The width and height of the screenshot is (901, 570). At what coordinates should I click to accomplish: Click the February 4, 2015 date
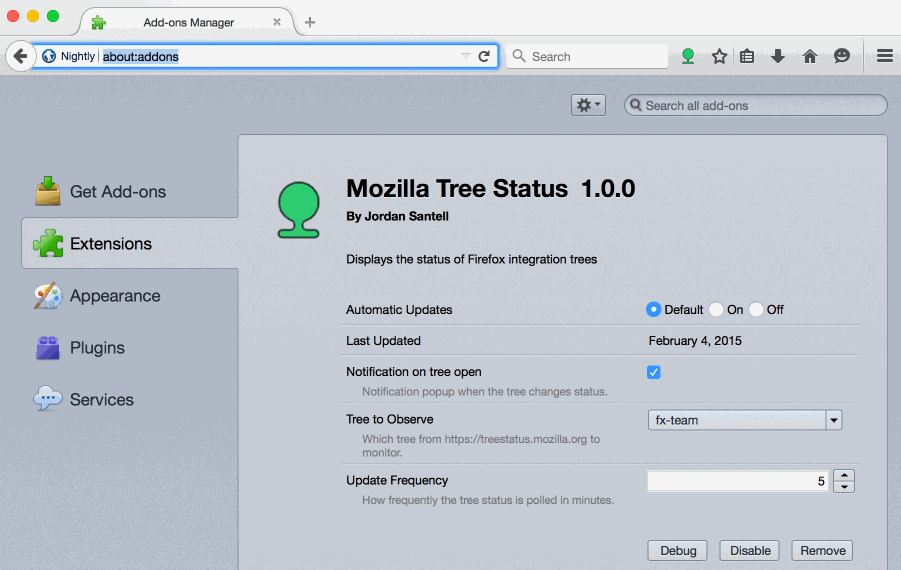(695, 341)
